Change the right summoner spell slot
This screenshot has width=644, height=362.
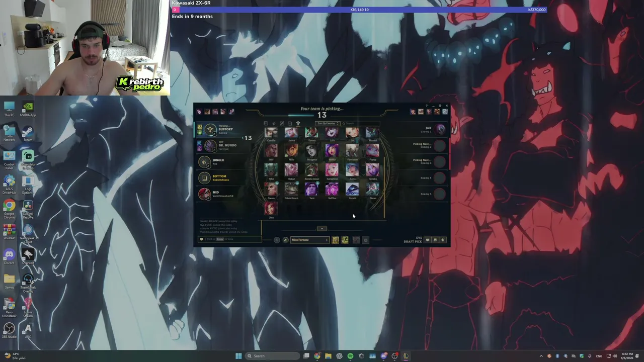click(345, 240)
